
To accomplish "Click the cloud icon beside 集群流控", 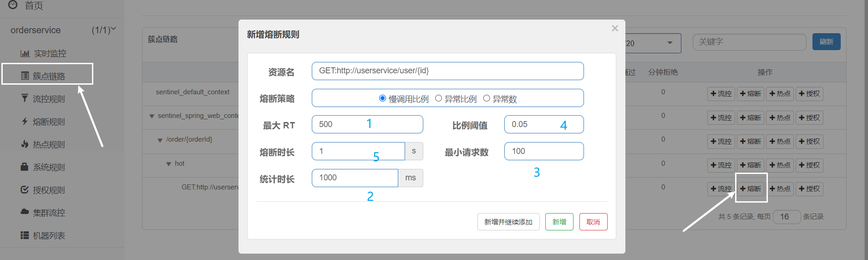I will point(25,212).
